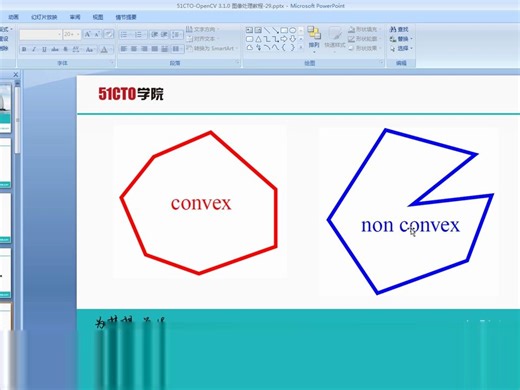520x390 pixels.
Task: Choose the right brace shape
Action: pos(293,48)
